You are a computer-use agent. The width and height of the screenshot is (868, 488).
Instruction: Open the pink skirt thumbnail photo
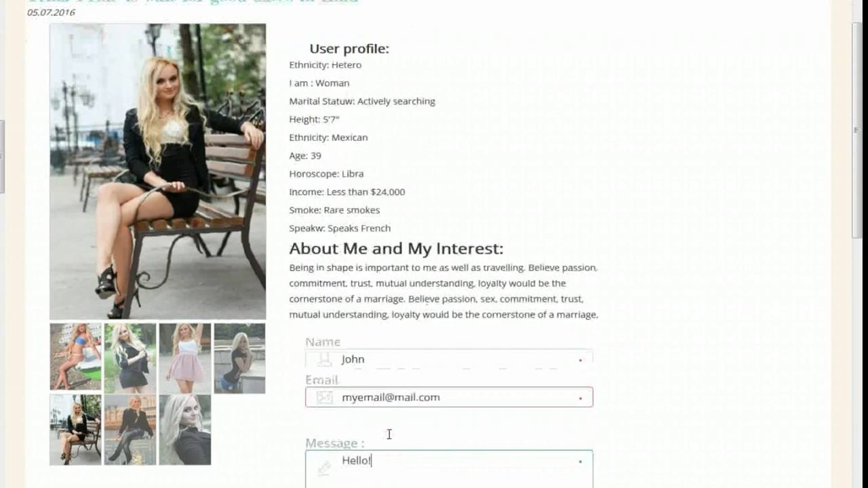(x=185, y=358)
